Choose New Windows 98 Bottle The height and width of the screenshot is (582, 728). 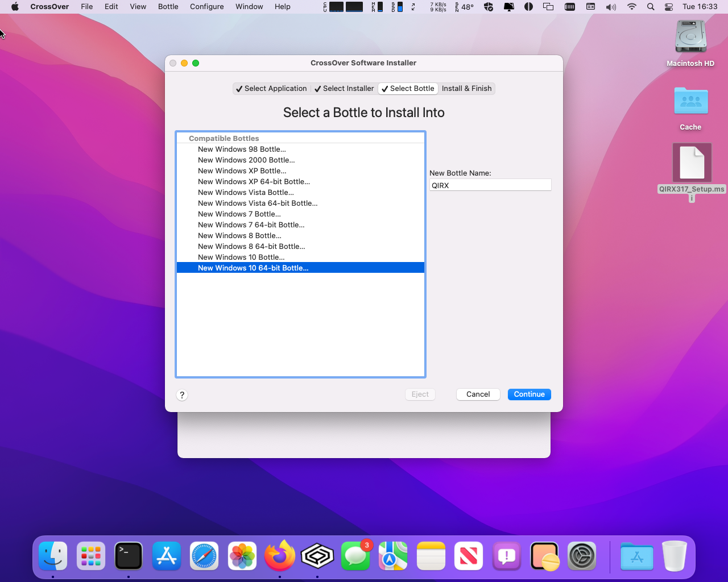[x=300, y=149]
